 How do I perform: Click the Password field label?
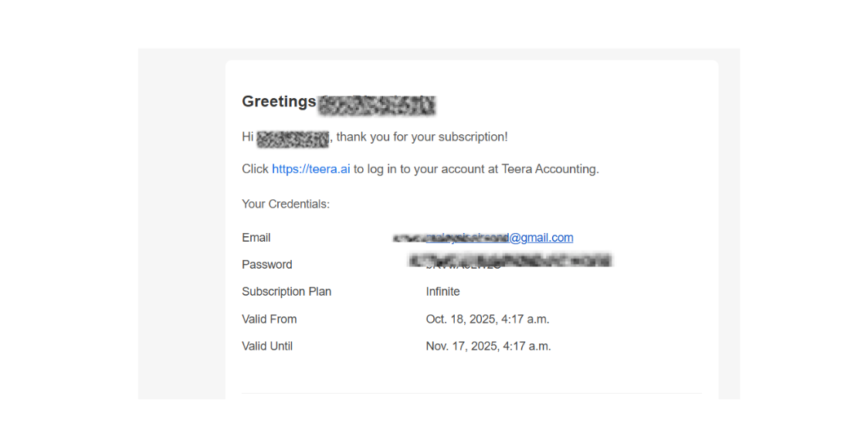[267, 265]
